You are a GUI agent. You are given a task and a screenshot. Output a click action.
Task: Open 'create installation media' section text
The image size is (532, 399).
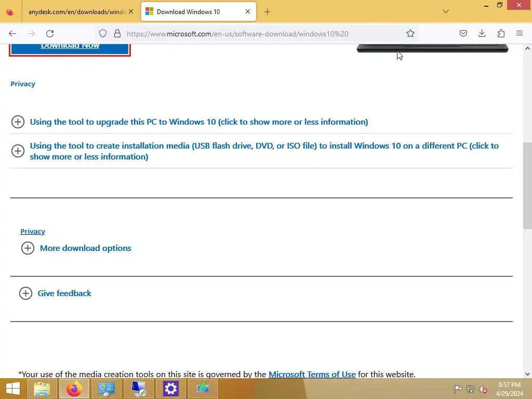pos(264,151)
